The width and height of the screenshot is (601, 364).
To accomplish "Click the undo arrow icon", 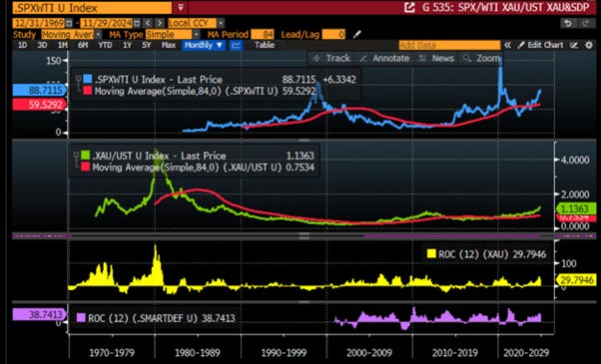I will (568, 23).
